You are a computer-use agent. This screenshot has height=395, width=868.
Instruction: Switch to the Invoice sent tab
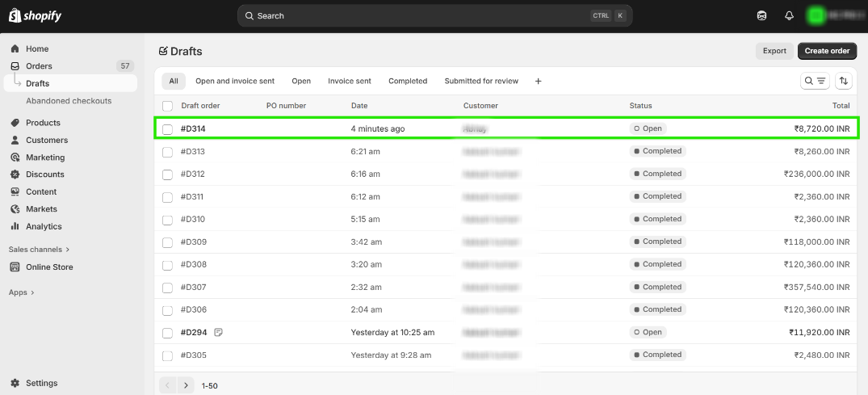pos(349,81)
